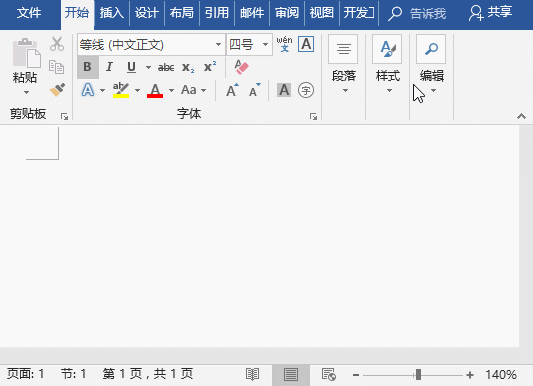The height and width of the screenshot is (386, 533).
Task: Toggle superscript x² formatting
Action: [x=210, y=67]
